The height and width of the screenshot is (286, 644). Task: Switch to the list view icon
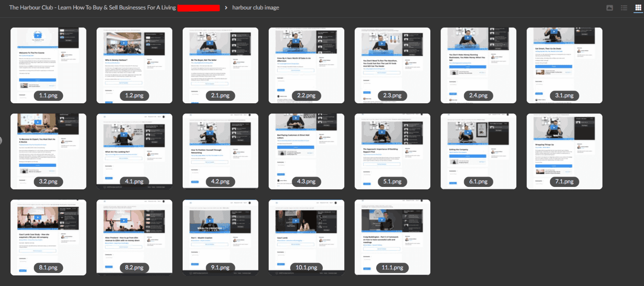coord(624,8)
